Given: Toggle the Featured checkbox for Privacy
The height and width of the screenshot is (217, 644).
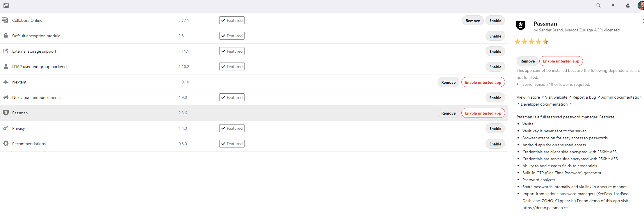Looking at the screenshot, I should pyautogui.click(x=224, y=128).
